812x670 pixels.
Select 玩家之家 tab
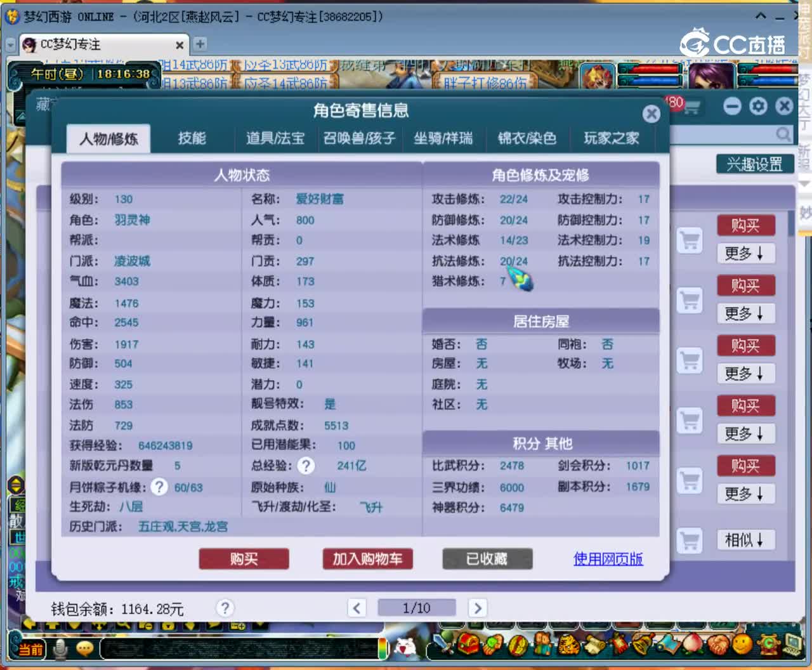click(x=611, y=138)
